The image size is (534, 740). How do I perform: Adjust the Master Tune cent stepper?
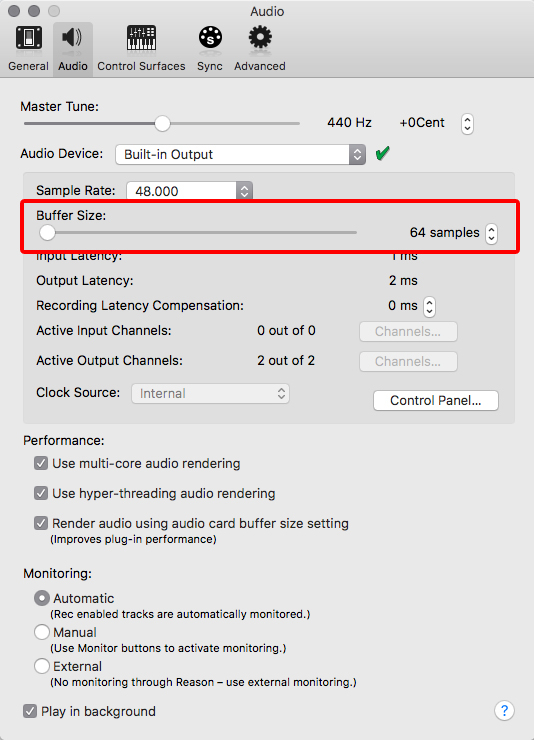pos(467,124)
